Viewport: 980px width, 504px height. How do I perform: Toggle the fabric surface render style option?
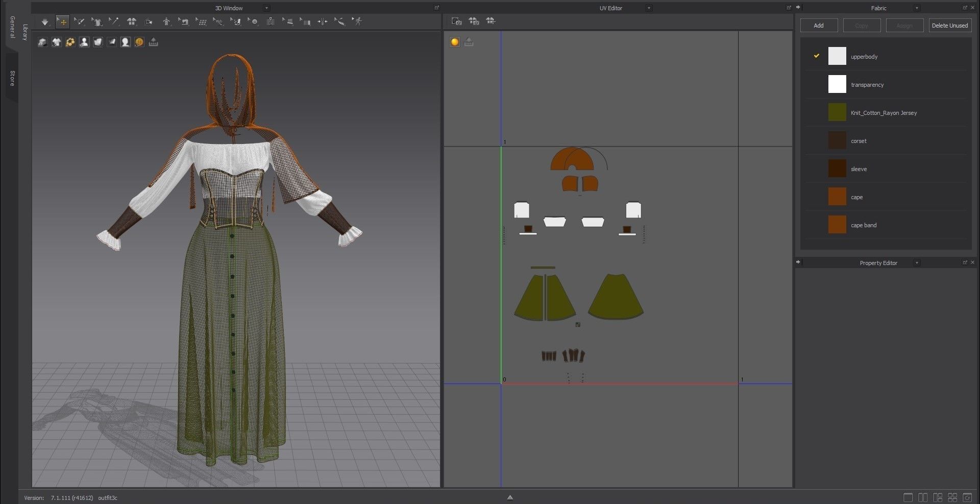point(112,42)
